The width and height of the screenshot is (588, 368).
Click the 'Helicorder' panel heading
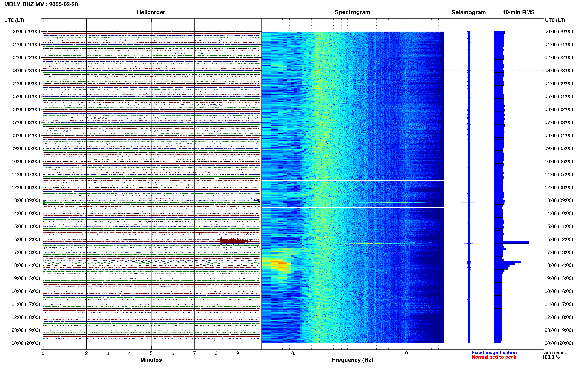coord(151,12)
